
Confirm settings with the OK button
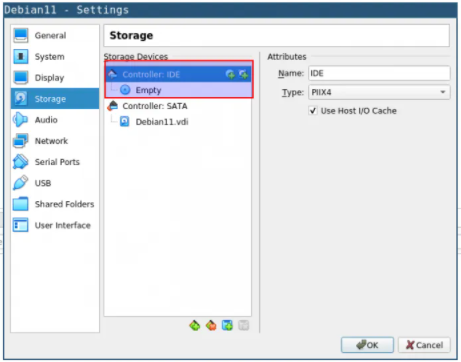click(367, 345)
